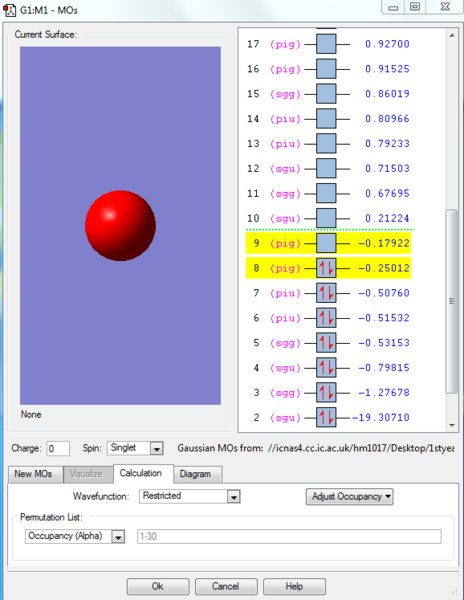Screen dimensions: 464x600
Task: Open the Occupancy (Alpha) dropdown
Action: pyautogui.click(x=118, y=536)
